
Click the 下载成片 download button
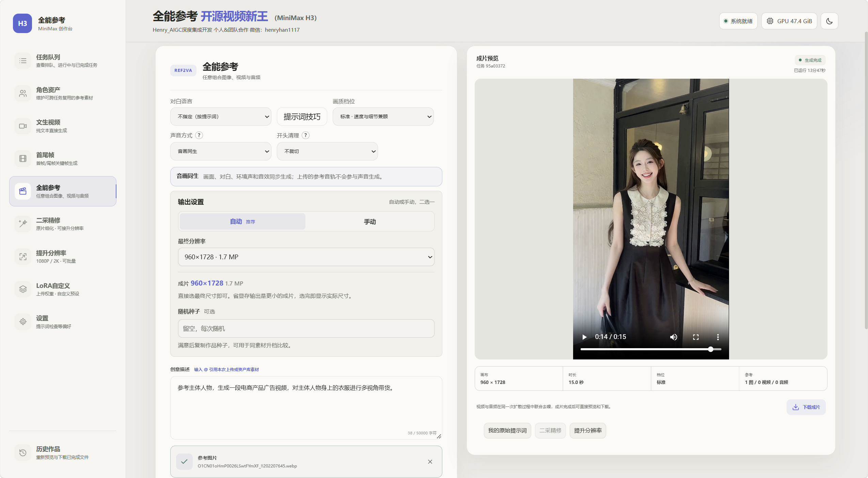pyautogui.click(x=806, y=407)
